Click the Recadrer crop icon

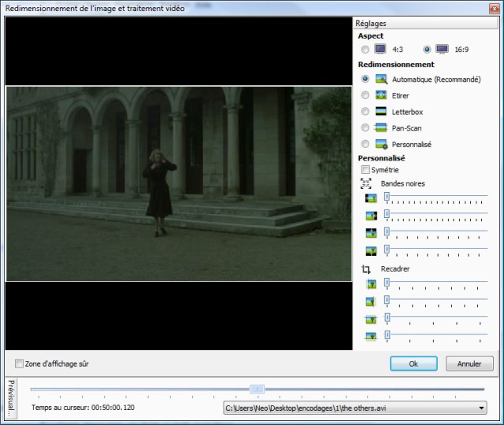point(365,269)
